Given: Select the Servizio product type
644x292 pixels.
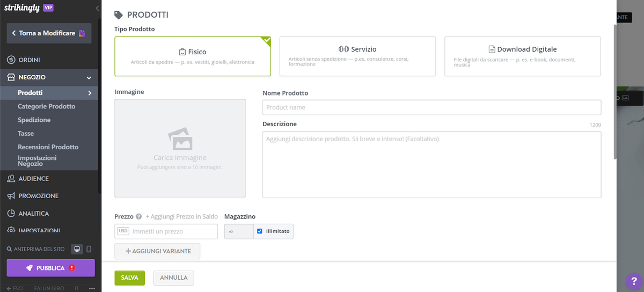Looking at the screenshot, I should [357, 56].
